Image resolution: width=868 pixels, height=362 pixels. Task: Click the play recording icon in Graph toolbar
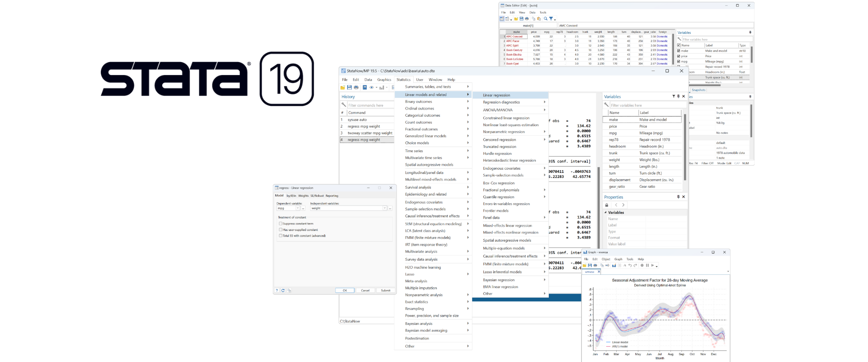652,266
